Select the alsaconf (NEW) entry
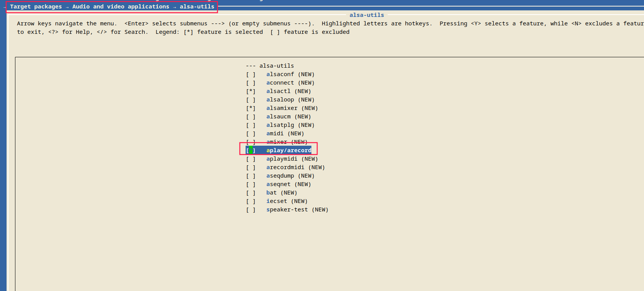The image size is (644, 291). pos(290,74)
